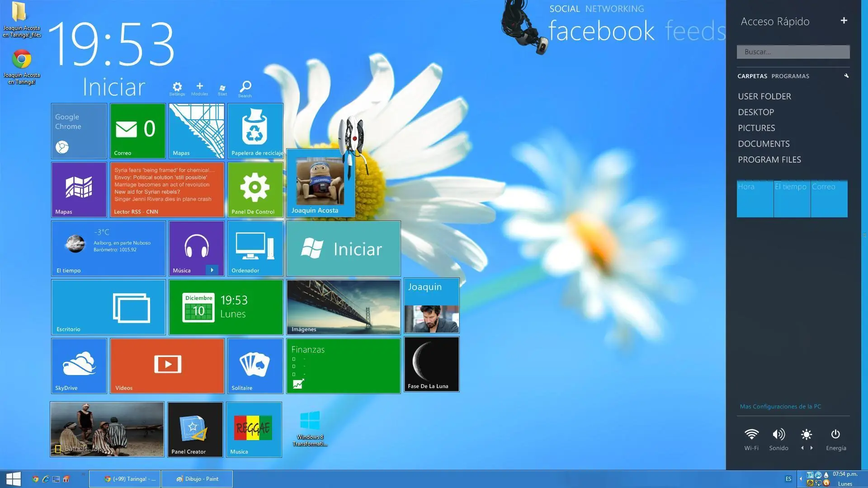Click the Modules plus icon
Screen dimensions: 868x488
coord(199,89)
